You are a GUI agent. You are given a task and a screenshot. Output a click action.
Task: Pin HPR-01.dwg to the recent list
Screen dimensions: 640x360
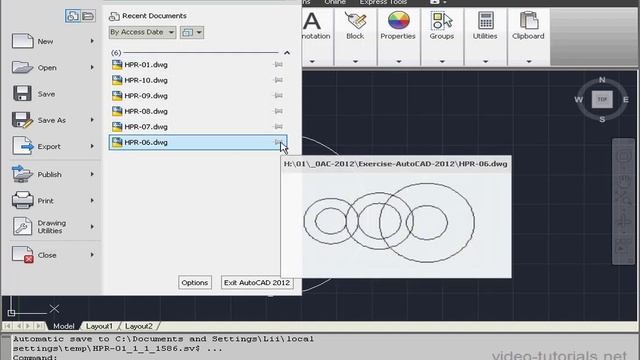(278, 64)
